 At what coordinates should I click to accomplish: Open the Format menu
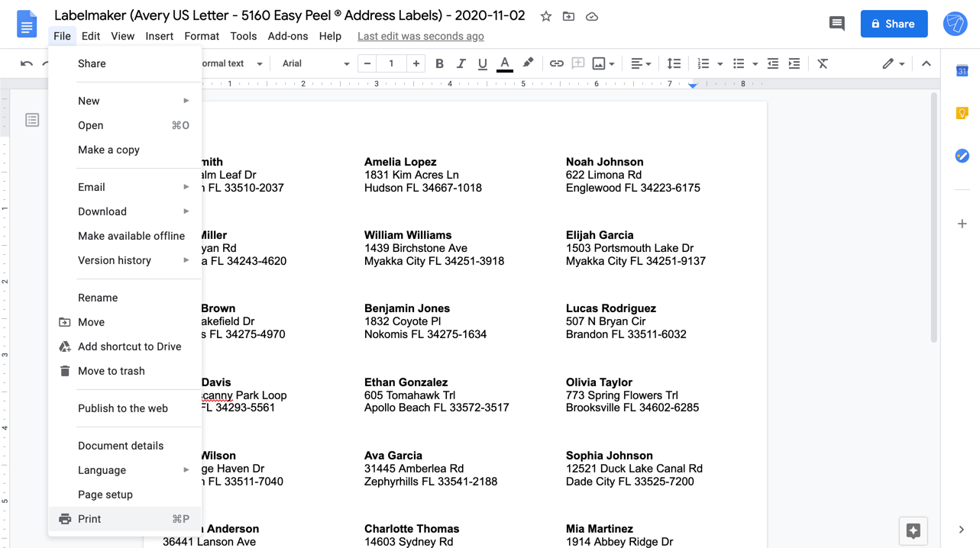201,36
